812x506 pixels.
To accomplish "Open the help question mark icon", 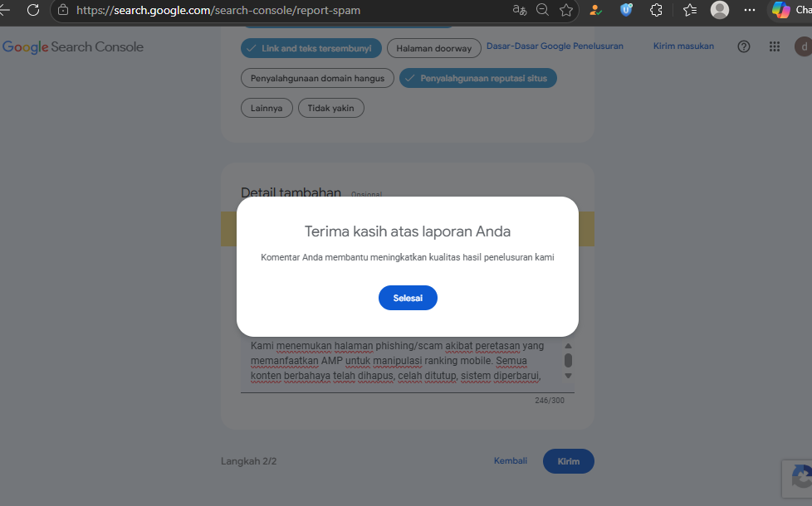I will [744, 46].
